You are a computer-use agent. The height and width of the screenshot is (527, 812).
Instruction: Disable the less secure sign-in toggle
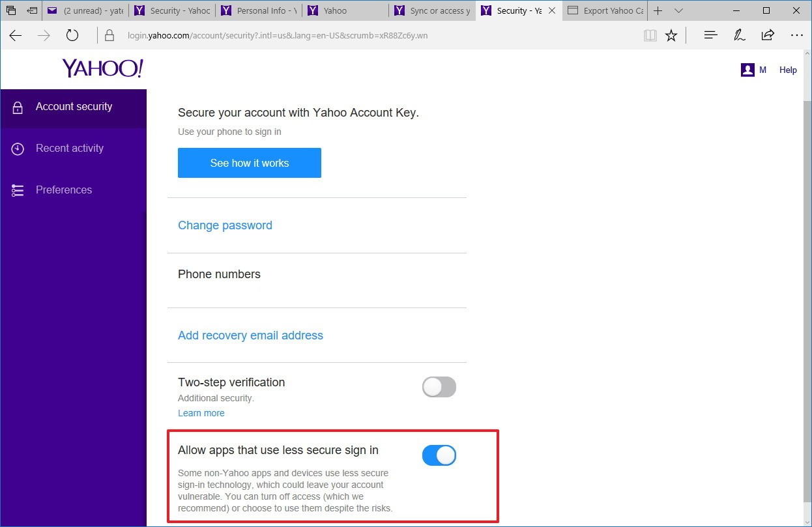pyautogui.click(x=439, y=455)
